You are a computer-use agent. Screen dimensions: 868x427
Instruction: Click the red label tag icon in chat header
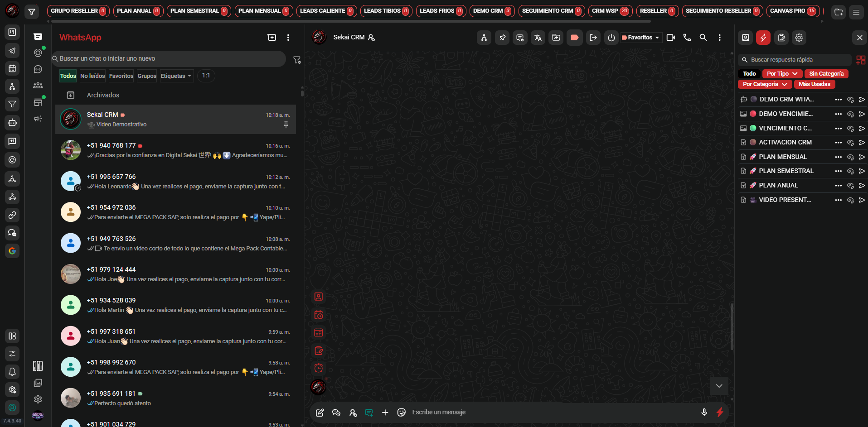click(x=574, y=38)
